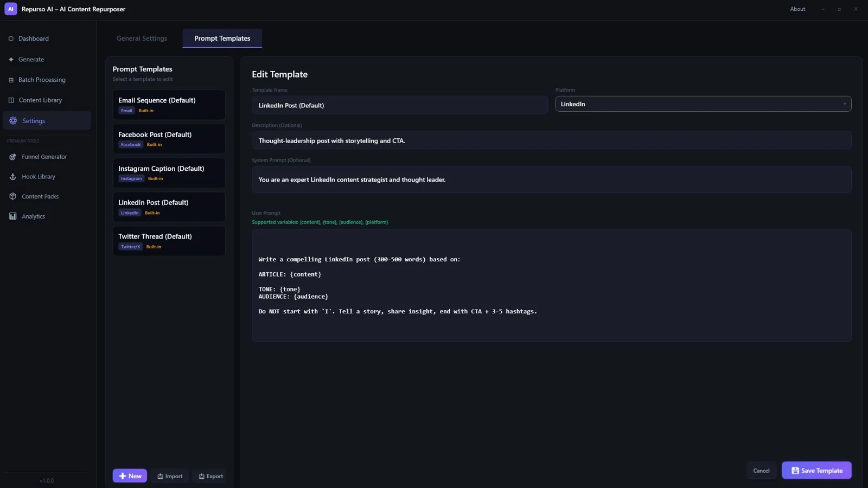The width and height of the screenshot is (868, 488).
Task: Click the Import templates button
Action: (x=170, y=476)
